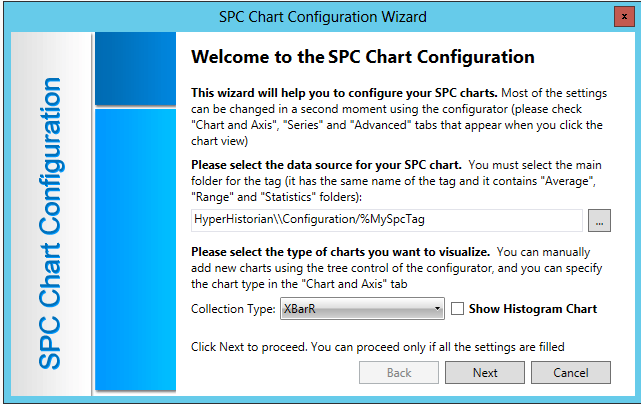Click the bold data source instruction text
This screenshot has width=641, height=404.
coord(325,164)
